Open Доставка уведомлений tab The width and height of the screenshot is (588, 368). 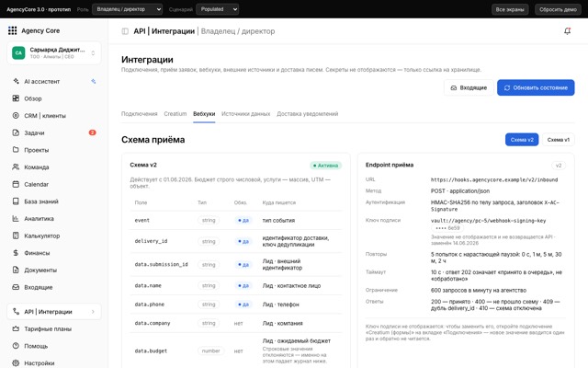coord(308,114)
